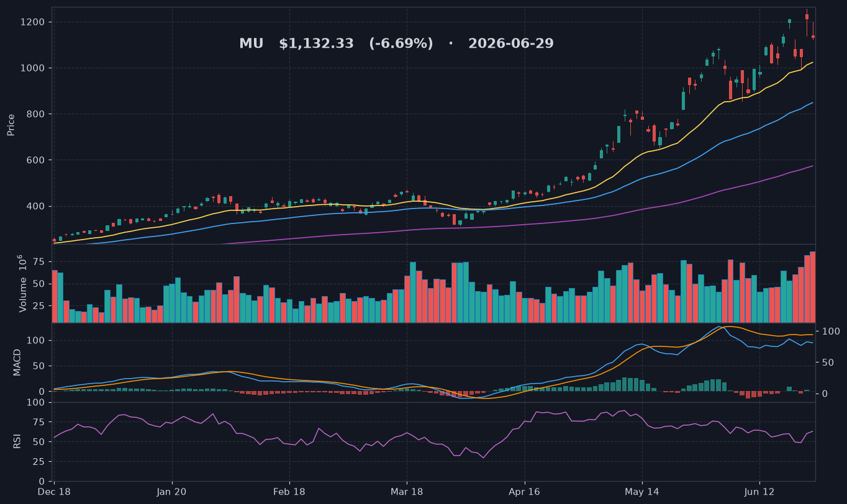Click the 100 tick on the right MACD axis
The width and height of the screenshot is (847, 504).
pos(831,331)
